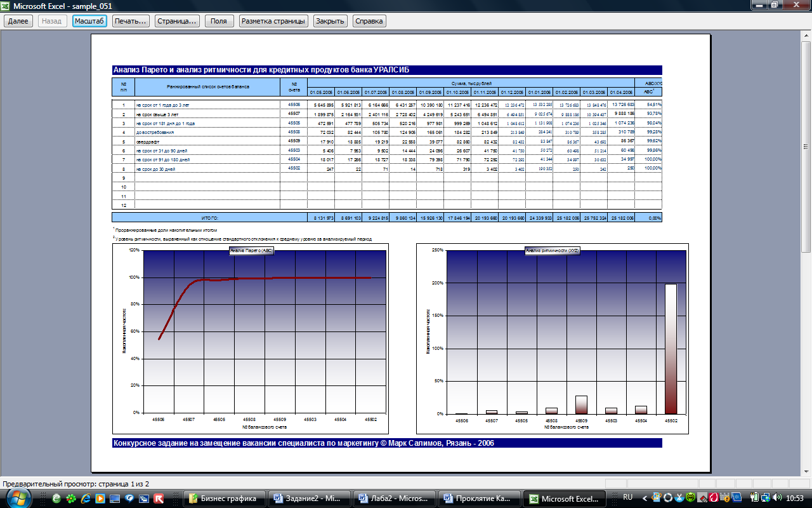Image resolution: width=812 pixels, height=508 pixels.
Task: Click status bar text 'Предварительный просмотр: страница 1 из 2'
Action: tap(76, 485)
